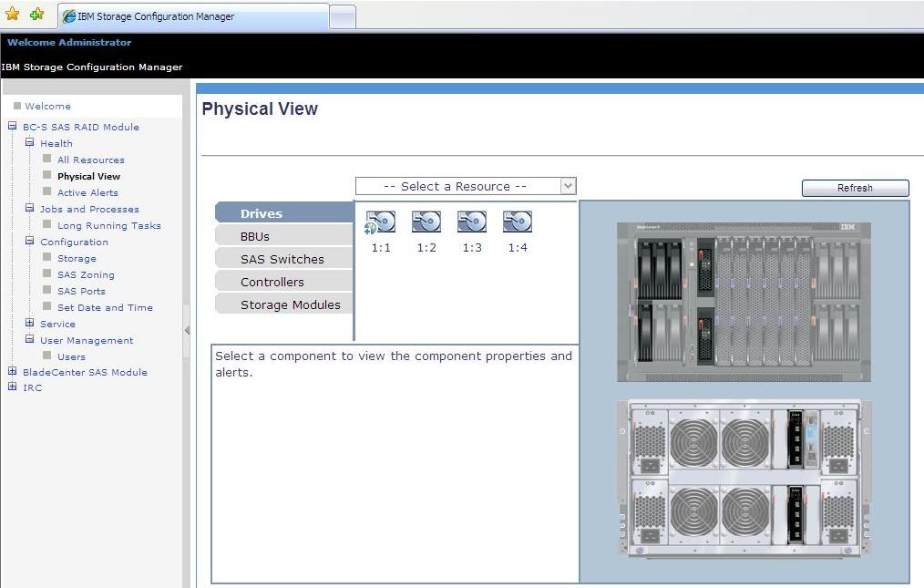924x588 pixels.
Task: Click the Physical View page heading
Action: click(x=260, y=109)
